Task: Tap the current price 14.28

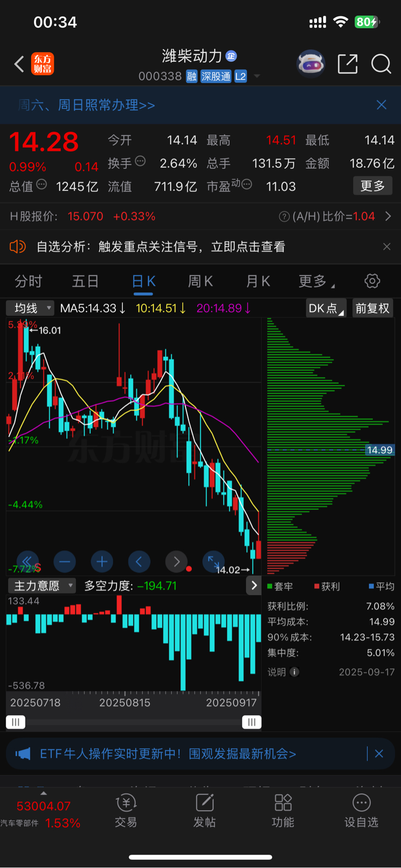Action: (x=44, y=142)
